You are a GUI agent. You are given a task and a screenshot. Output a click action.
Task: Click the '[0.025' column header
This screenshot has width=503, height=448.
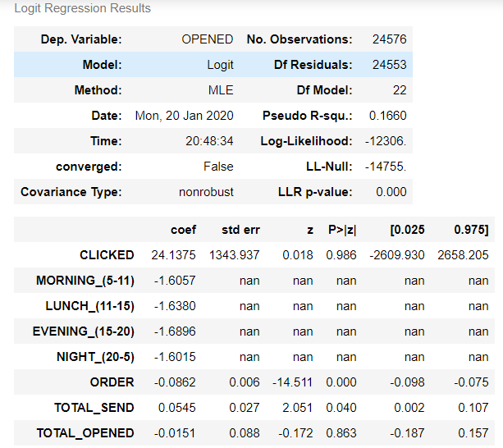click(x=407, y=230)
